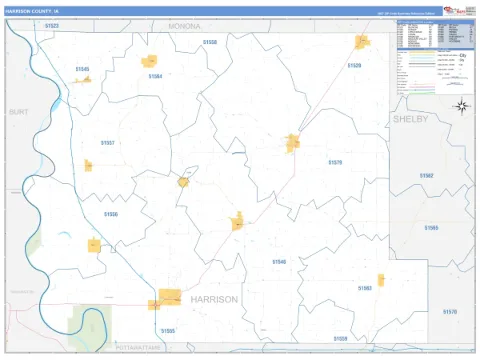Select ZIP code label 51557
Viewport: 480px width, 360px height.
click(x=108, y=143)
